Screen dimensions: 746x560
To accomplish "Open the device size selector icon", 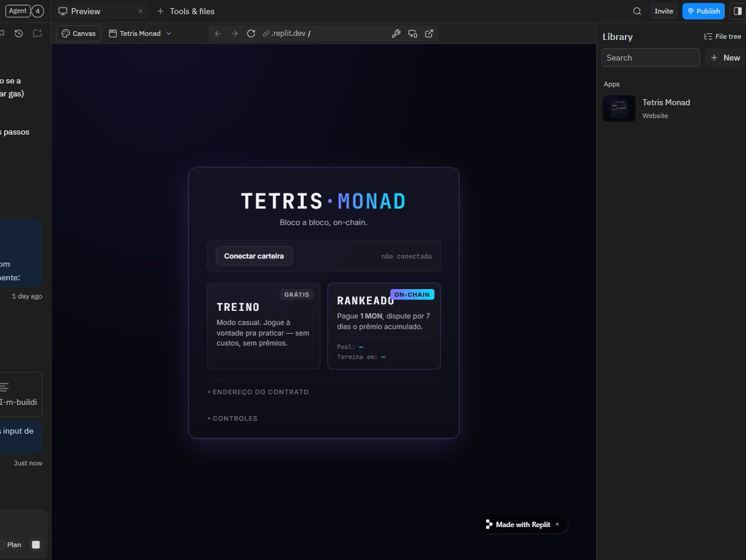I will (x=412, y=34).
